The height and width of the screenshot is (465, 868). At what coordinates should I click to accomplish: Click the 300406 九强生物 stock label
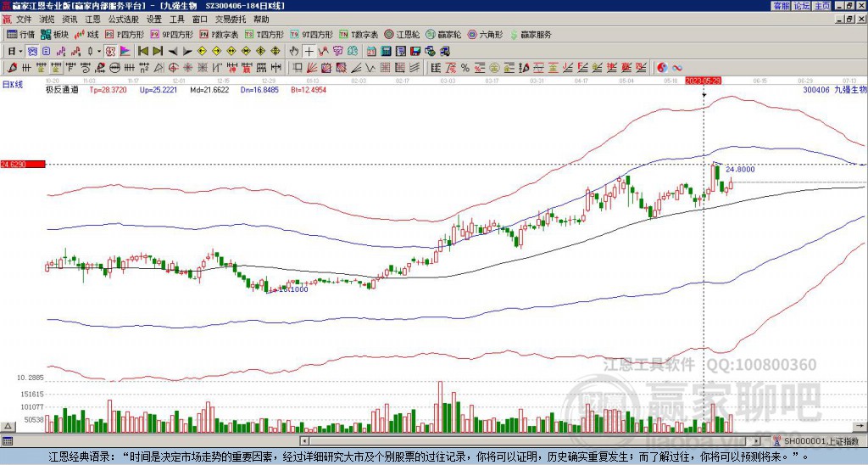(835, 89)
